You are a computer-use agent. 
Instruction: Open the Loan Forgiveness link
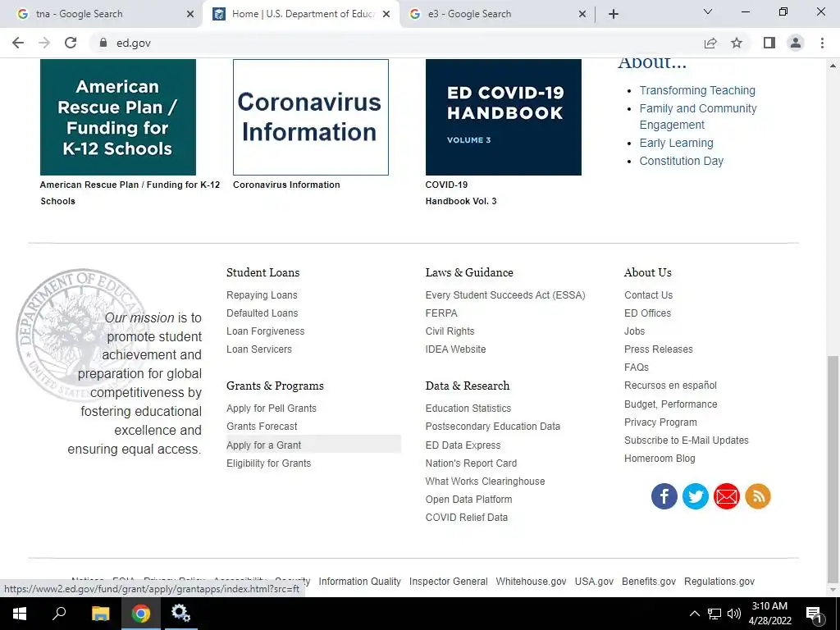coord(265,331)
